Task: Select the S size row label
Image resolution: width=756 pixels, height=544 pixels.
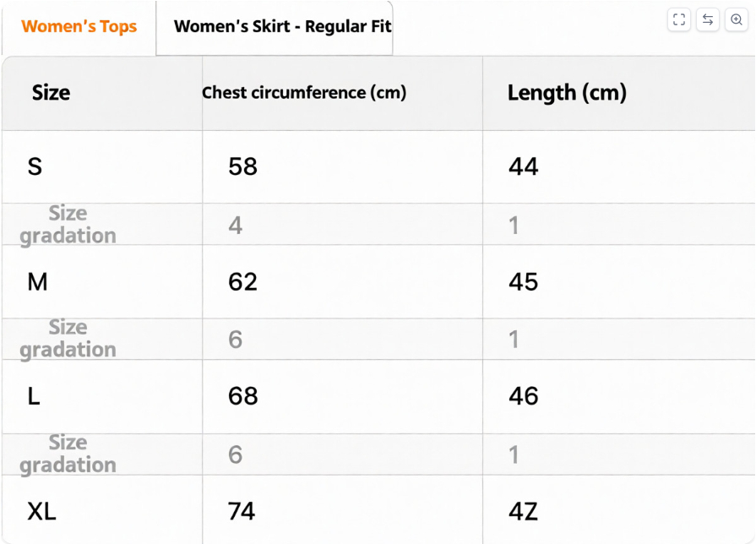Action: [x=35, y=166]
